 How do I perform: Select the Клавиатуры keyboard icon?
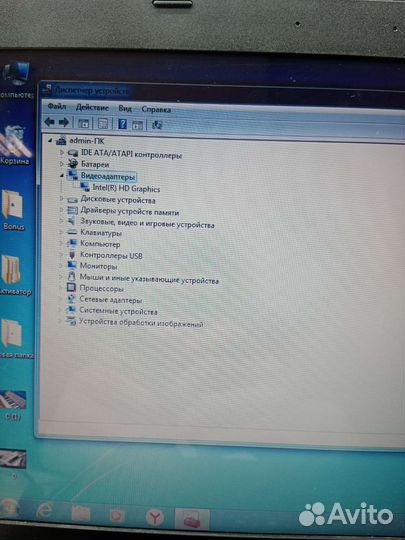point(72,232)
